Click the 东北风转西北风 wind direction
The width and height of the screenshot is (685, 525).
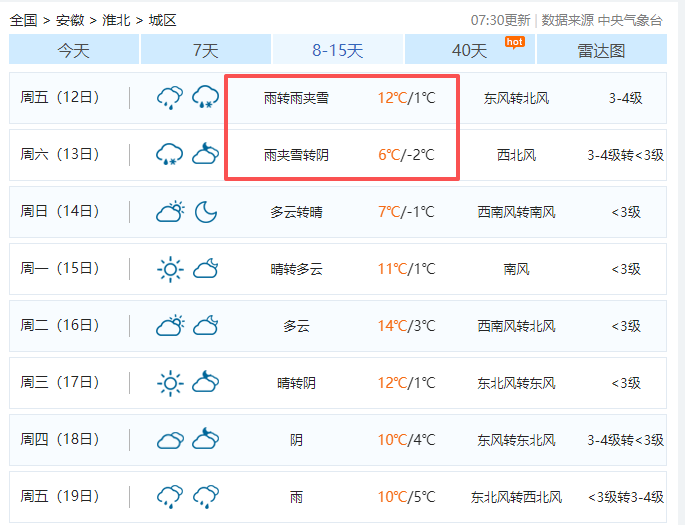click(x=516, y=497)
